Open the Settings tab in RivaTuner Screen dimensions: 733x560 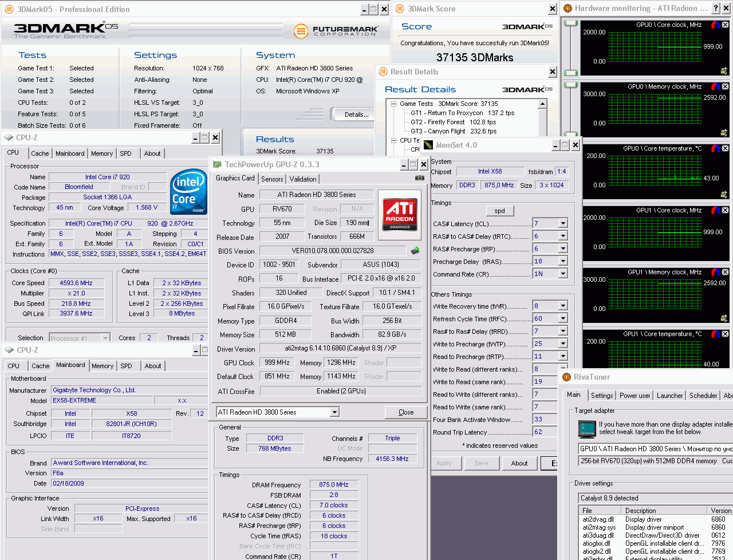pyautogui.click(x=602, y=396)
